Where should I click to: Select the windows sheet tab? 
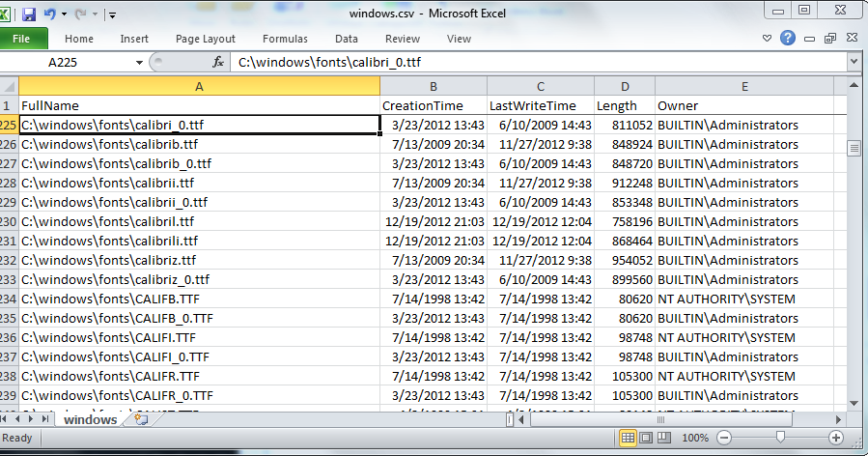click(90, 419)
